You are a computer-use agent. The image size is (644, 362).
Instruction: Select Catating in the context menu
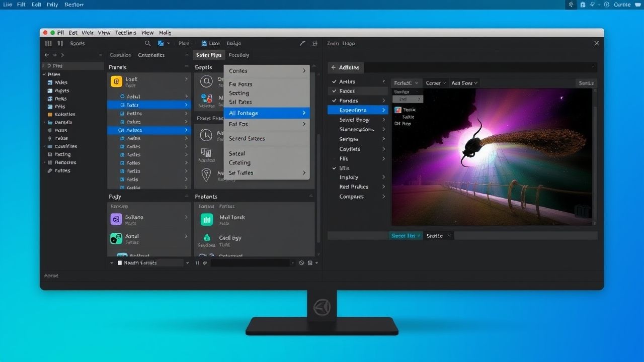point(239,163)
